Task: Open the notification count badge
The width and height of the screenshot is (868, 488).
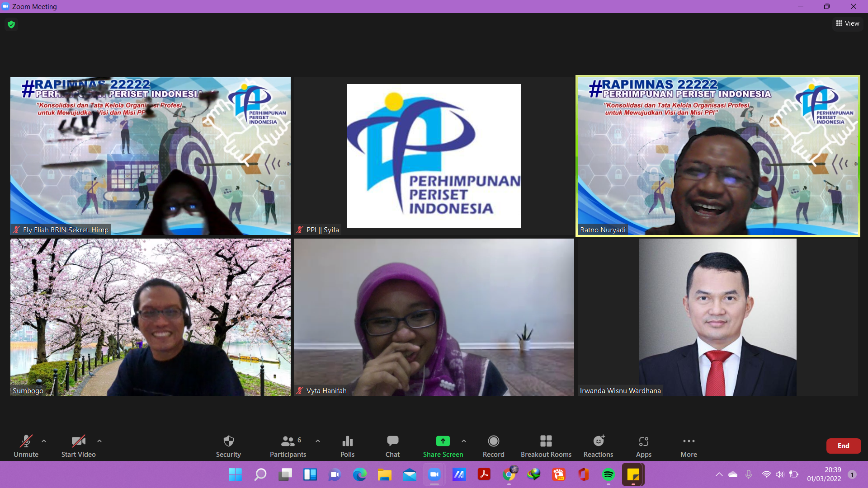Action: [852, 474]
